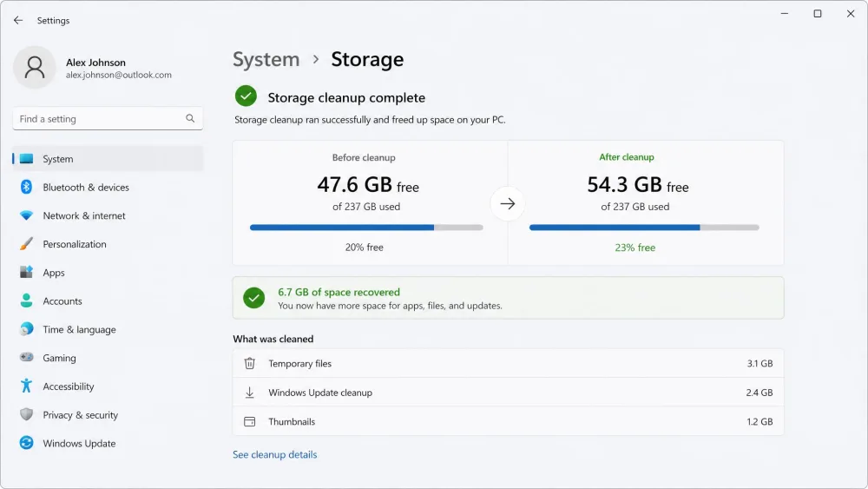This screenshot has width=868, height=489.
Task: Click the Network wifi icon in sidebar
Action: click(26, 215)
